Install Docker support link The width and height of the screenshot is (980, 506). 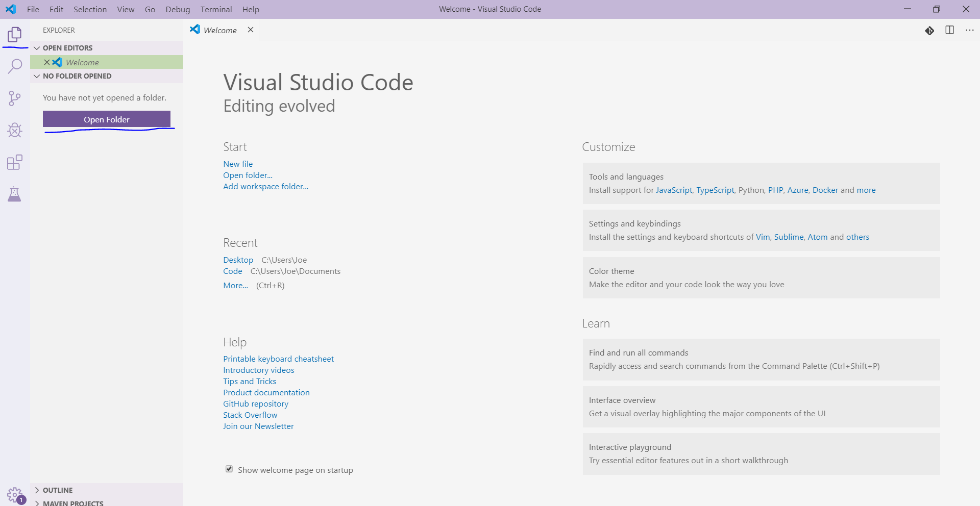coord(825,190)
